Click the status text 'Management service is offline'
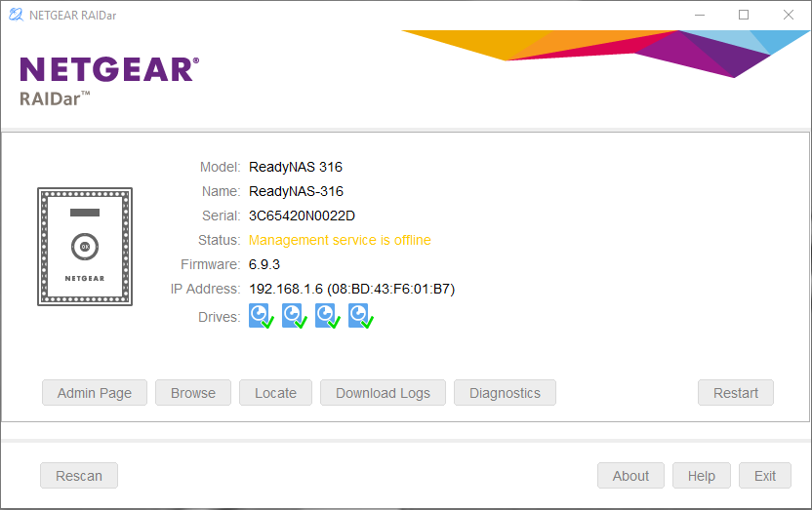812x510 pixels. tap(340, 240)
